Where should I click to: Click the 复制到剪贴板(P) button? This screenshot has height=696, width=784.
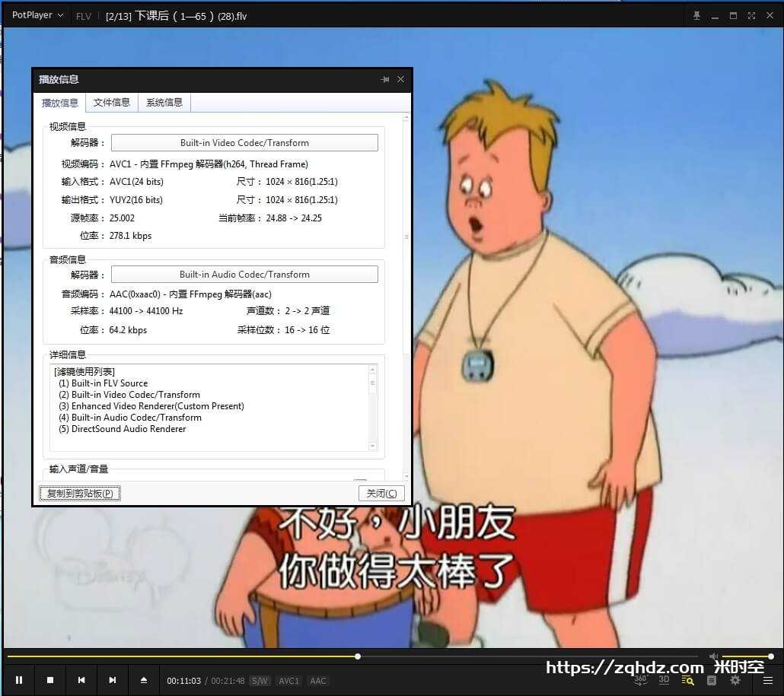(80, 493)
